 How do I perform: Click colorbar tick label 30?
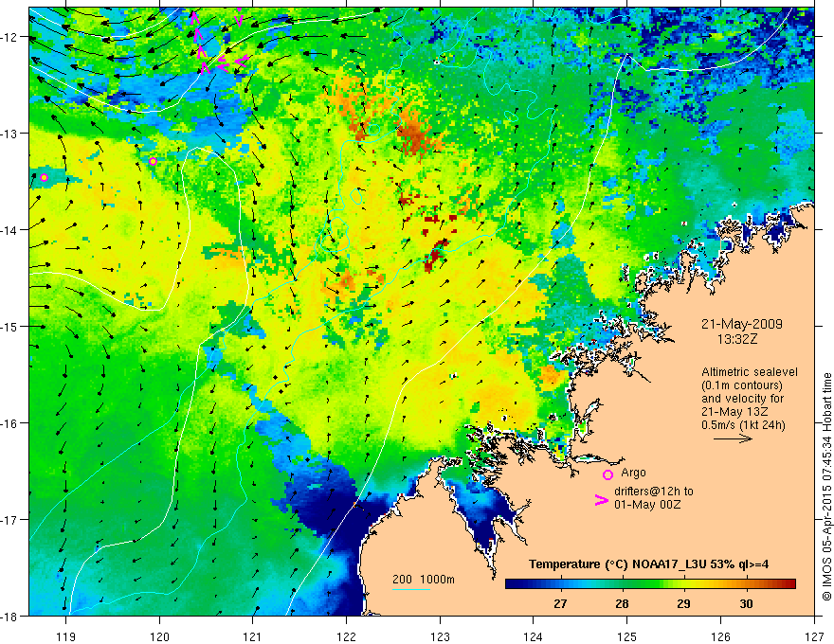coord(746,603)
